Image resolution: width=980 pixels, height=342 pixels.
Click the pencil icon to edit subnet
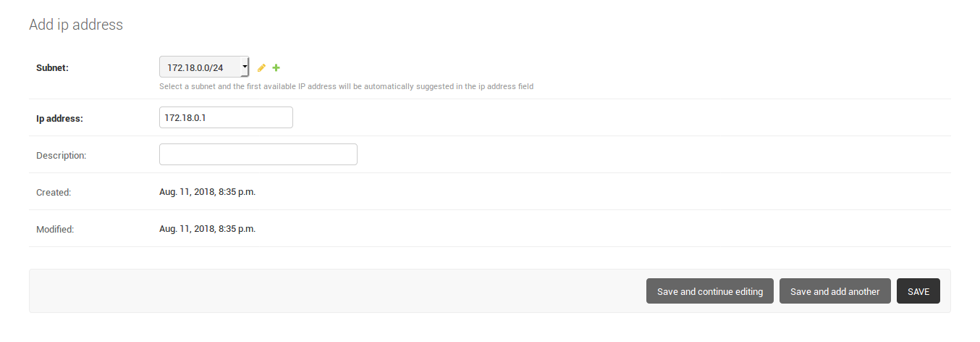(x=261, y=67)
